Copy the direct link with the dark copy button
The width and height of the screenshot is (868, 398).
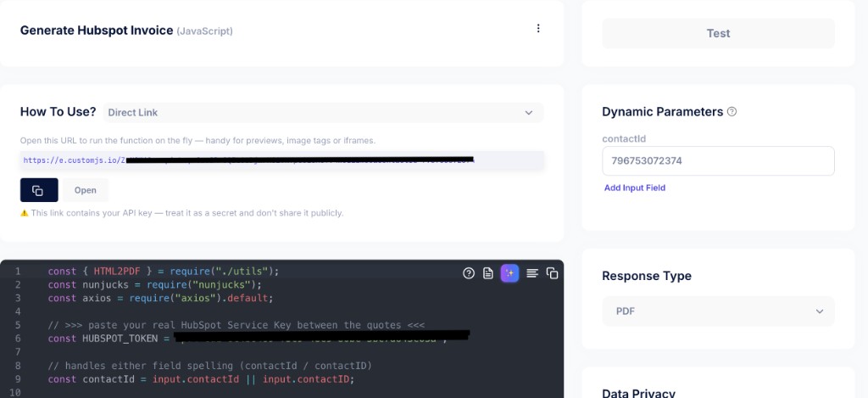pyautogui.click(x=39, y=190)
